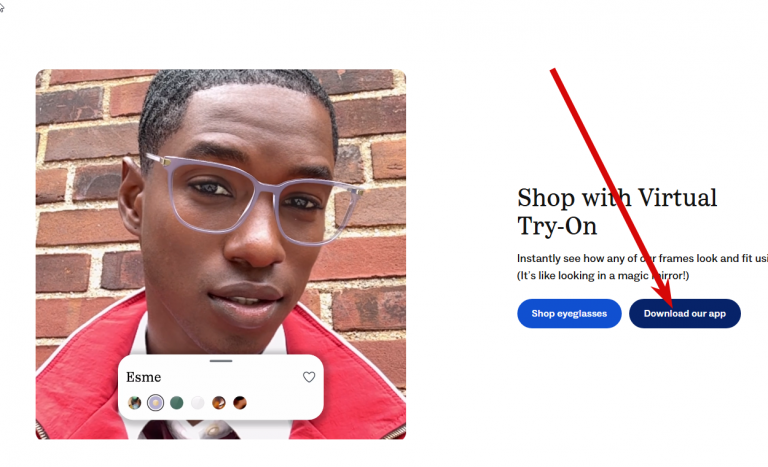The height and width of the screenshot is (467, 768).
Task: Click the Shop with Virtual Try-On heading
Action: [x=617, y=212]
